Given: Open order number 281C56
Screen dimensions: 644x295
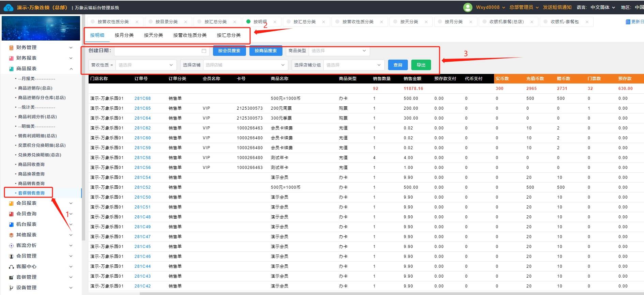Looking at the screenshot, I should point(142,168).
